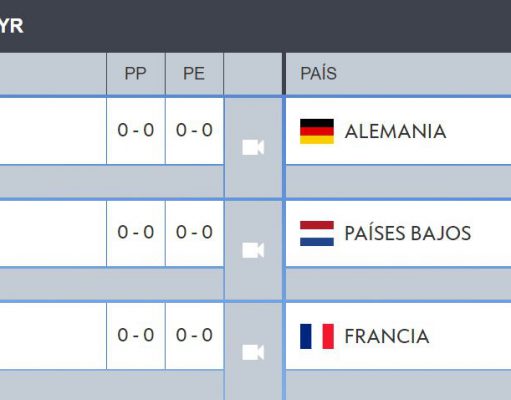The height and width of the screenshot is (400, 511).
Task: Click the German flag icon
Action: 317,131
